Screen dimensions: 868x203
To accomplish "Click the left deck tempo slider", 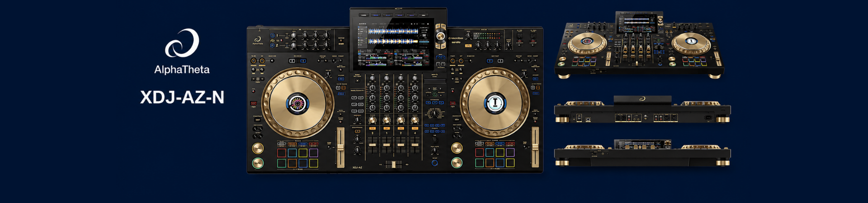I will coord(340,147).
